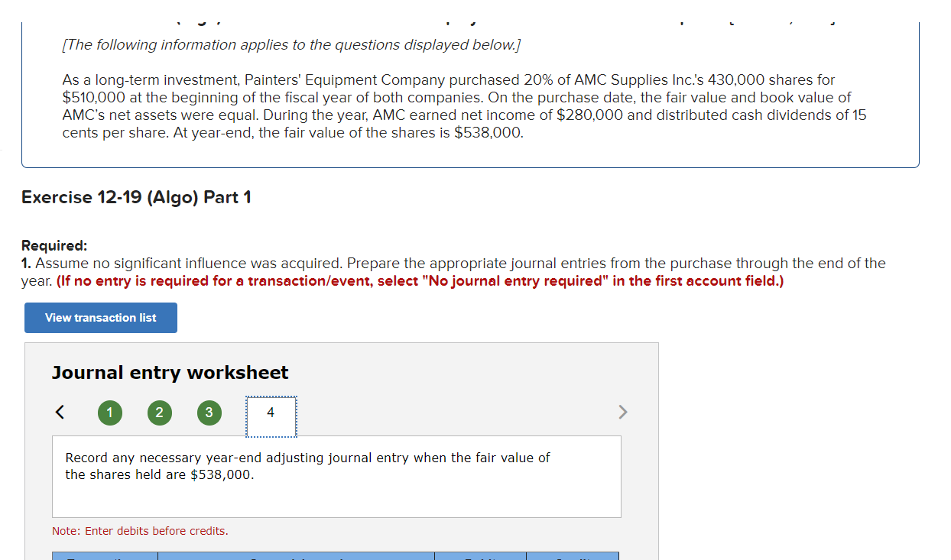
Task: Click the Transaction column header
Action: [x=105, y=558]
